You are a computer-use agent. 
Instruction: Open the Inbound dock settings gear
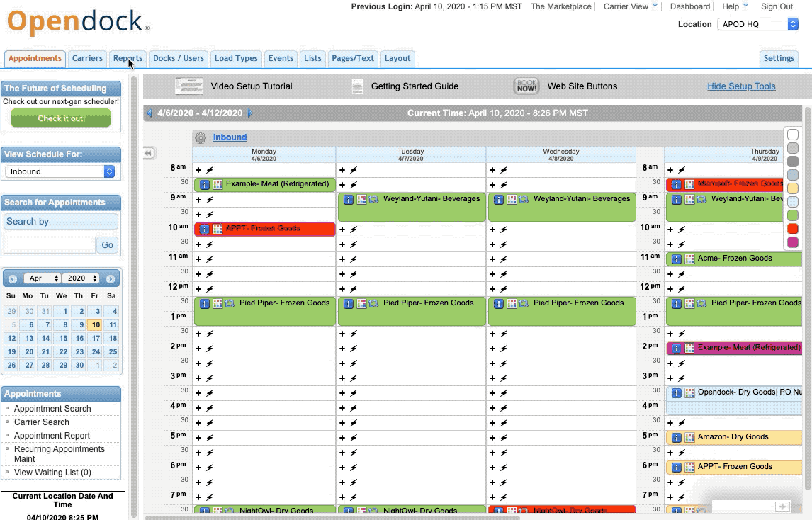click(x=200, y=137)
